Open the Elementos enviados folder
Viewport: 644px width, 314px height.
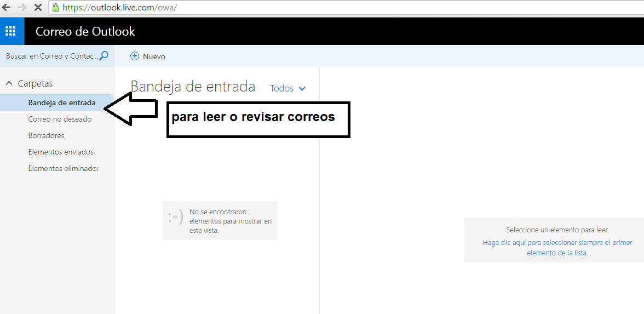tap(61, 152)
